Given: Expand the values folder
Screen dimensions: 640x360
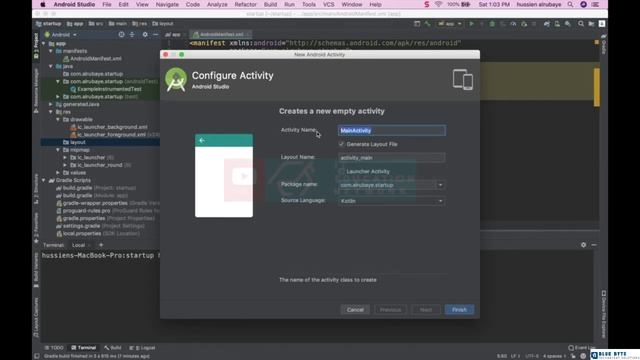Looking at the screenshot, I should 58,173.
